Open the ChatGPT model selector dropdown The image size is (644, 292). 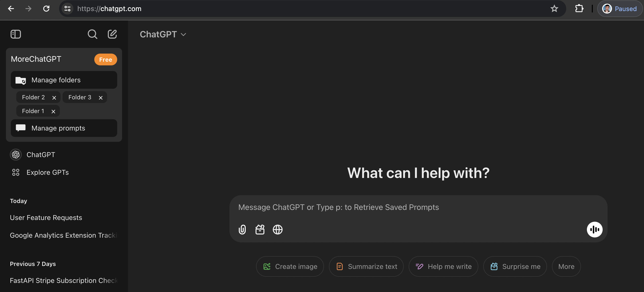(163, 34)
